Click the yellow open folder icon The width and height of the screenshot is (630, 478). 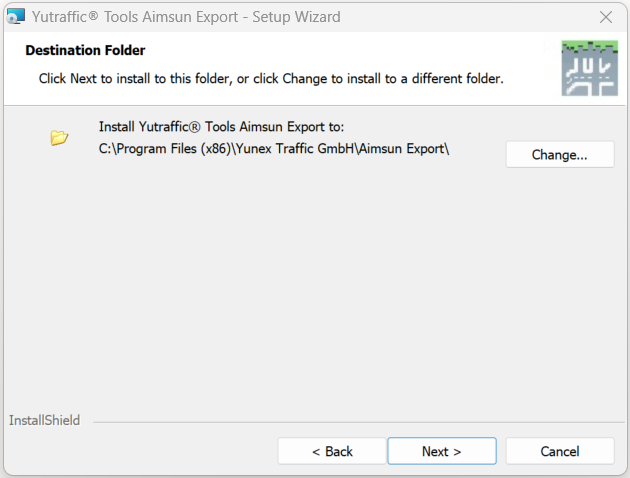tap(59, 138)
